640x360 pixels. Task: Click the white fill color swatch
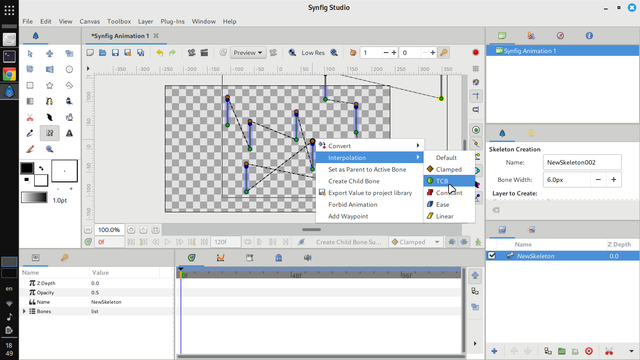(x=41, y=180)
